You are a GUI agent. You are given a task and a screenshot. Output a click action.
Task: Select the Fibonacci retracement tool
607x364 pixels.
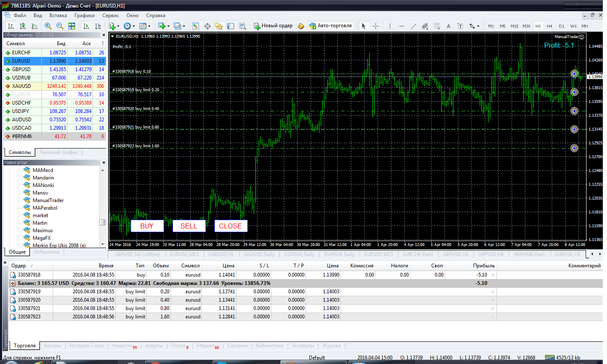[437, 26]
